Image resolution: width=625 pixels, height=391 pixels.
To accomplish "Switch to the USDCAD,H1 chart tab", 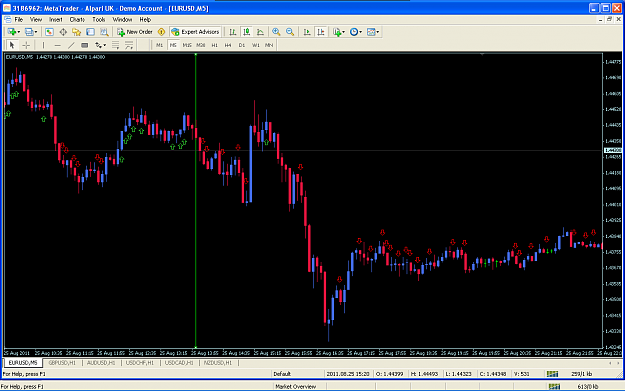I will [x=179, y=363].
